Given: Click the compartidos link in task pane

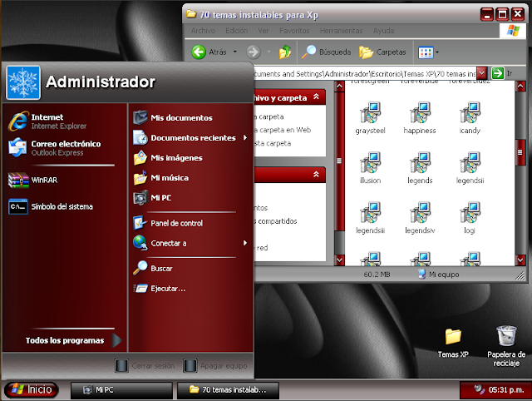Looking at the screenshot, I should click(275, 221).
